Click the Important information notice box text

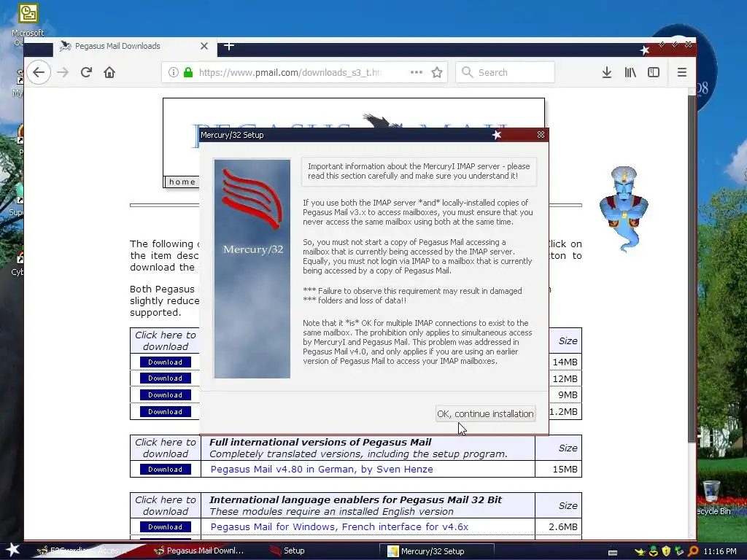coord(419,171)
